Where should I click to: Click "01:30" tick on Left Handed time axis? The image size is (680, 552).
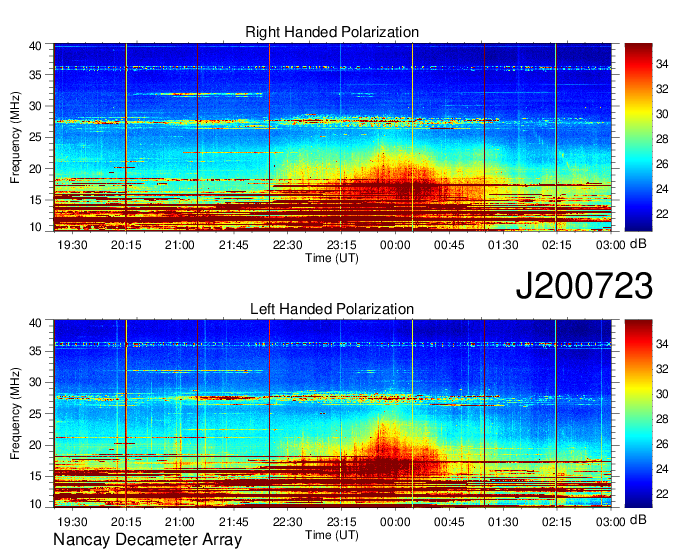point(503,522)
